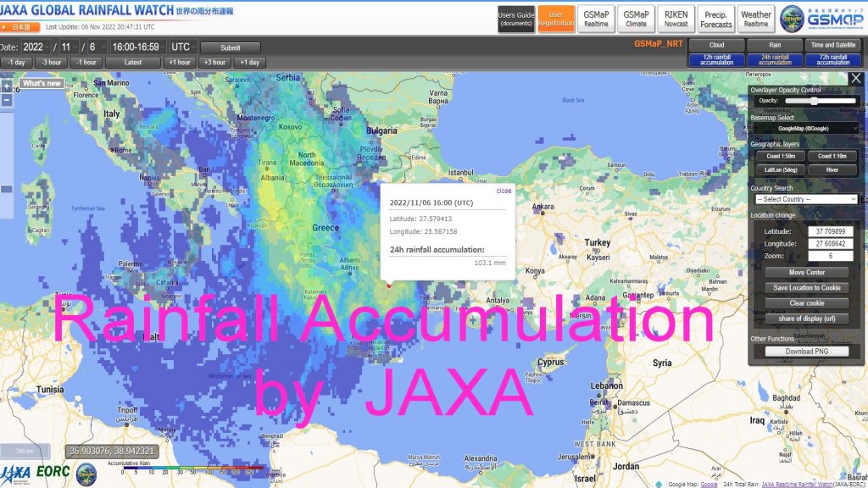
Task: Close the right-side control panel with X
Action: pos(856,78)
